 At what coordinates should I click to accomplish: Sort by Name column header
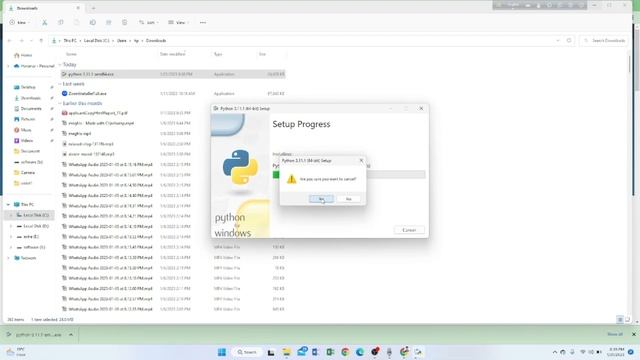click(71, 54)
